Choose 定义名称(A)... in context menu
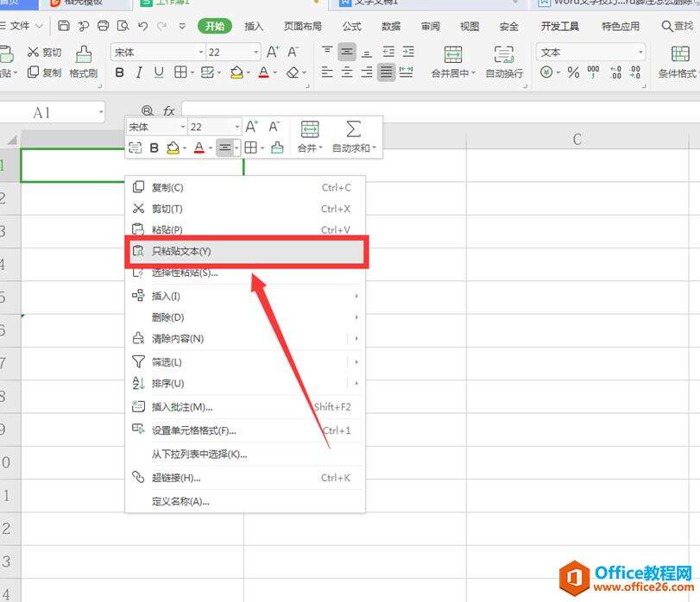 click(245, 501)
